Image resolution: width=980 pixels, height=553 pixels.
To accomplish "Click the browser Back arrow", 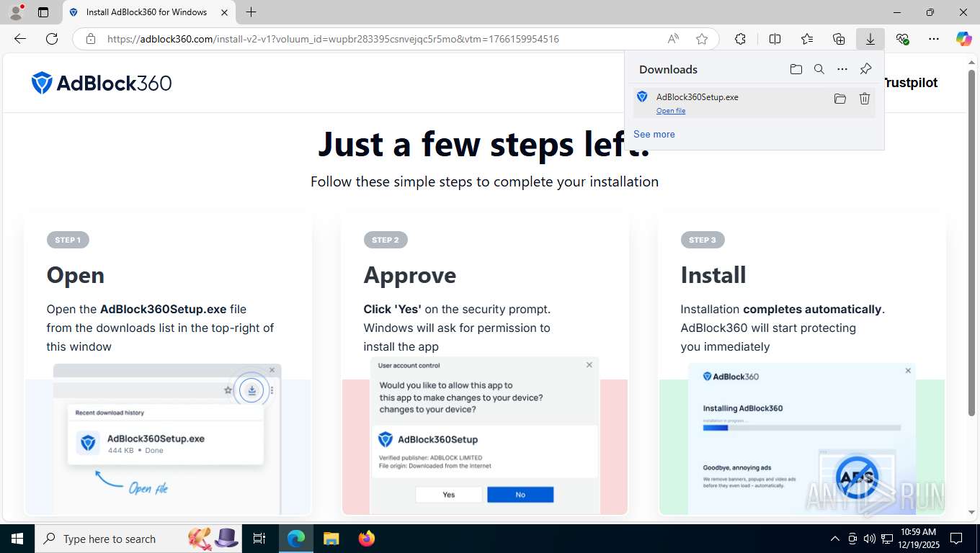I will (19, 39).
